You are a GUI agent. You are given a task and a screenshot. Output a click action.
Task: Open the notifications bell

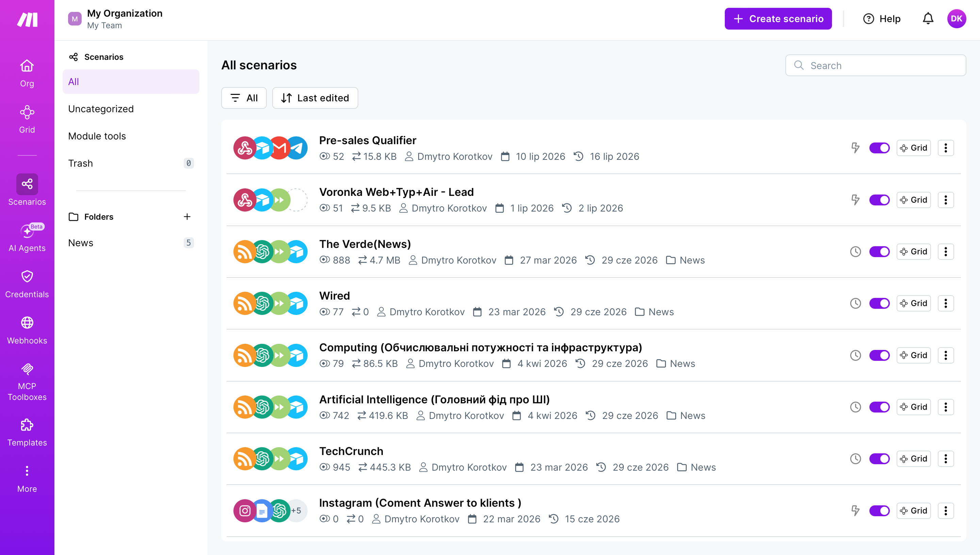click(x=928, y=19)
